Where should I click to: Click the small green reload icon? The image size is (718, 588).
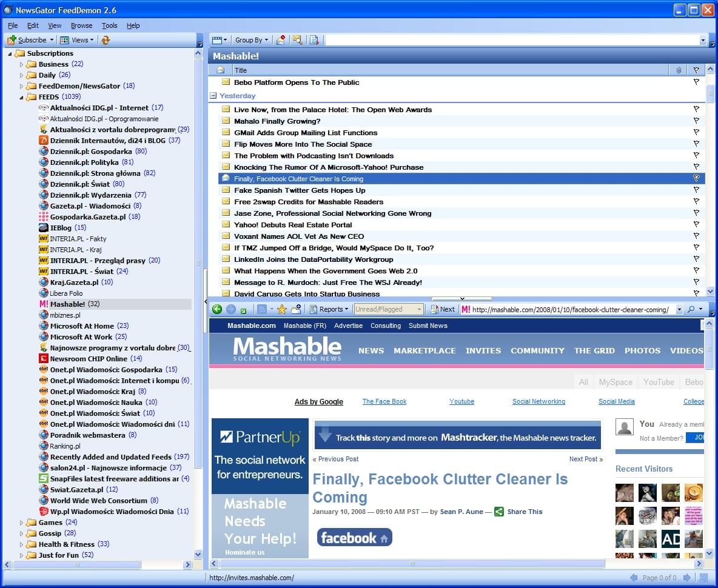pos(244,310)
